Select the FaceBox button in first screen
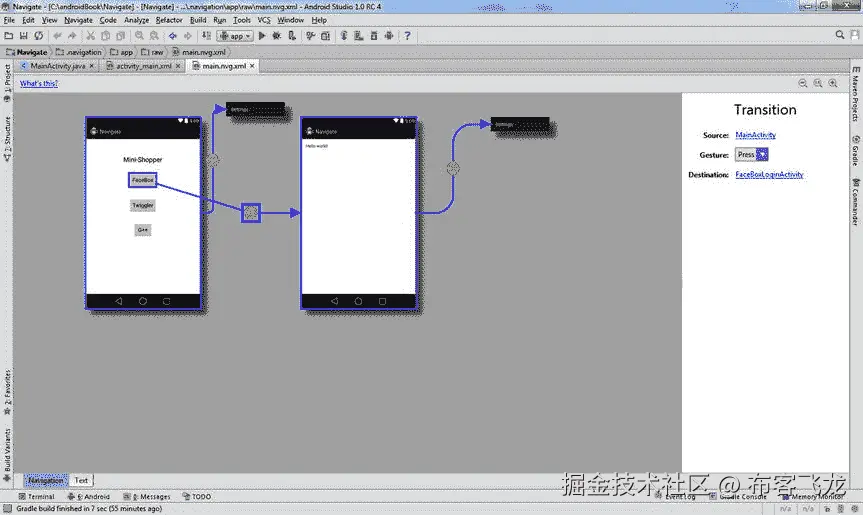Screen dimensions: 863x515 [x=143, y=180]
